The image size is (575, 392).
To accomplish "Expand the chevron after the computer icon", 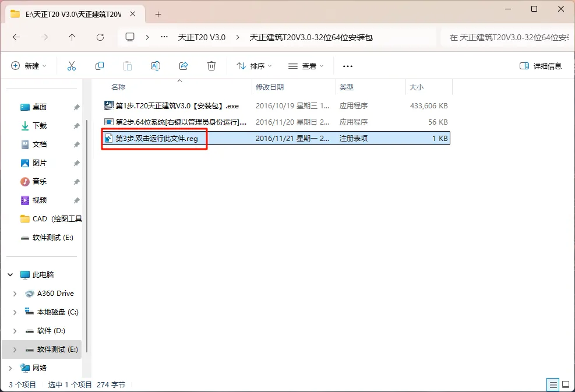I will [x=147, y=37].
